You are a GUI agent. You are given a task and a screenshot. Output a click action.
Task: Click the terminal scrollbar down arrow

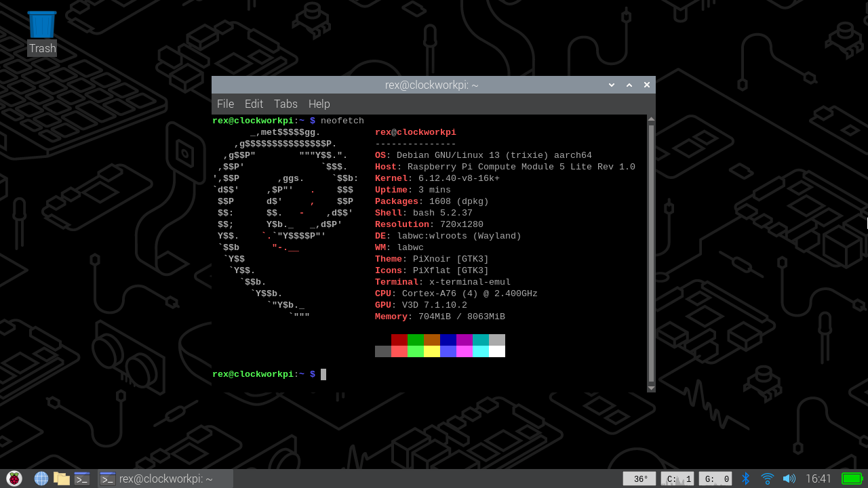pyautogui.click(x=651, y=388)
